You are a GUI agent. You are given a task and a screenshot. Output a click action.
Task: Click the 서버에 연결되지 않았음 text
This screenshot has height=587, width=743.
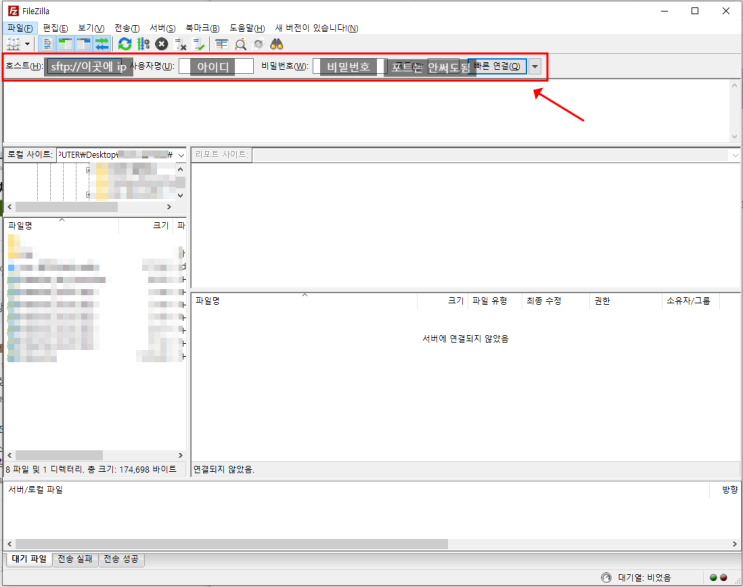(465, 339)
